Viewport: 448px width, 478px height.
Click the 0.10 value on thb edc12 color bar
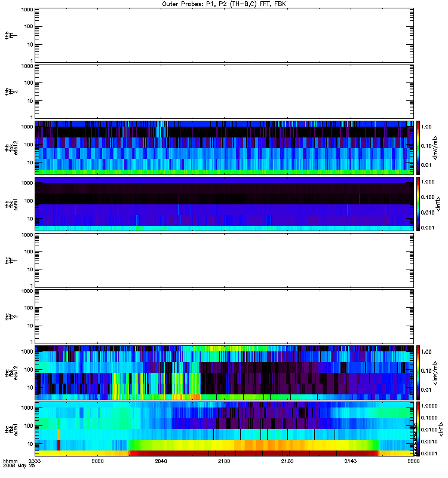tap(426, 146)
